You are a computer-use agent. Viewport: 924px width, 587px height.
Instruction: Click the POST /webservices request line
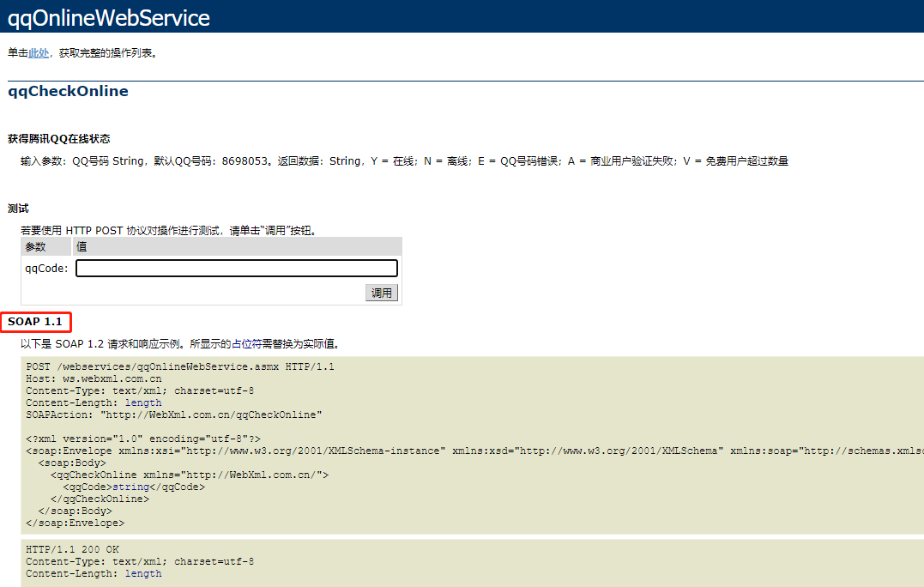pos(179,366)
